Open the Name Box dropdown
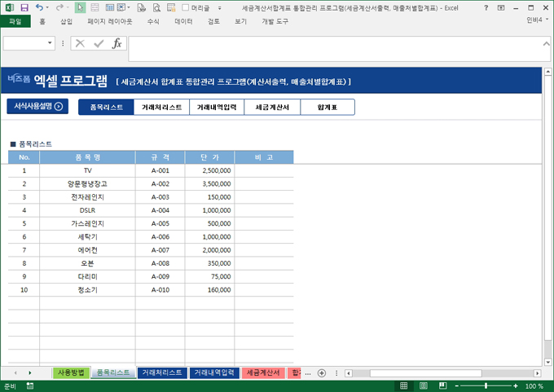Viewport: 554px width, 392px height. click(x=51, y=43)
